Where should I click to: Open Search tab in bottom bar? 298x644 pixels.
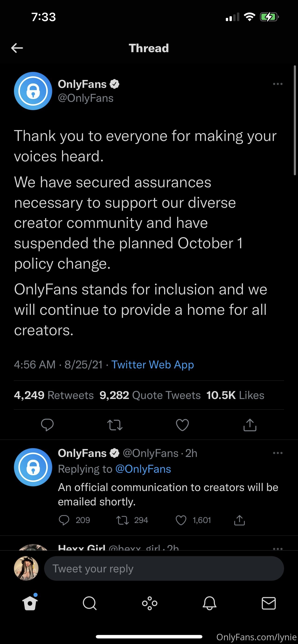pyautogui.click(x=90, y=603)
